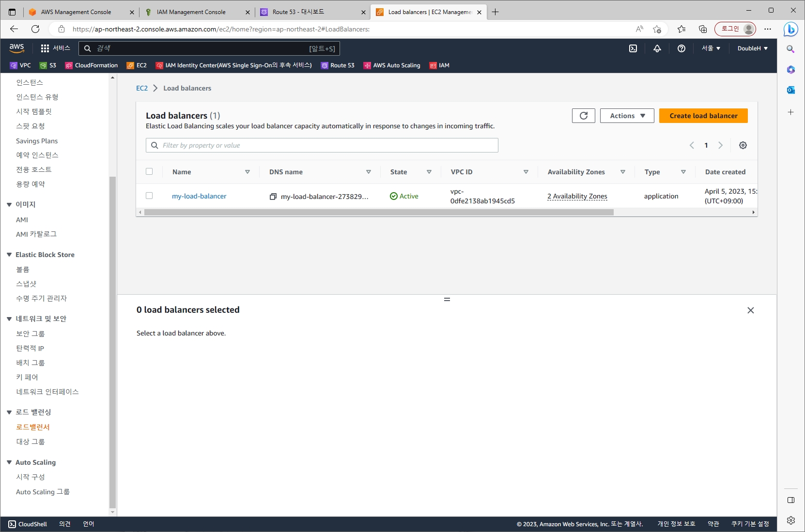Open the 2 Availability Zones link
The image size is (805, 532).
coord(577,196)
